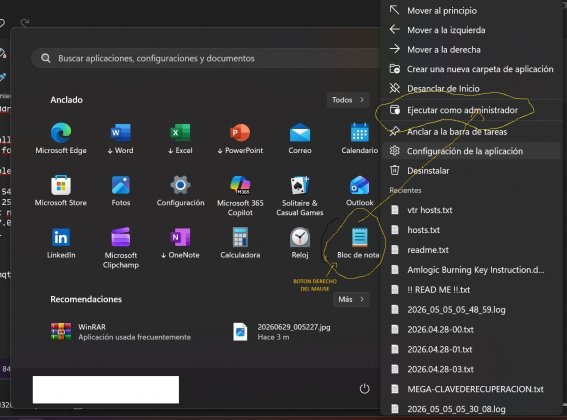This screenshot has height=420, width=567.
Task: Expand Más recommendations
Action: (x=351, y=299)
